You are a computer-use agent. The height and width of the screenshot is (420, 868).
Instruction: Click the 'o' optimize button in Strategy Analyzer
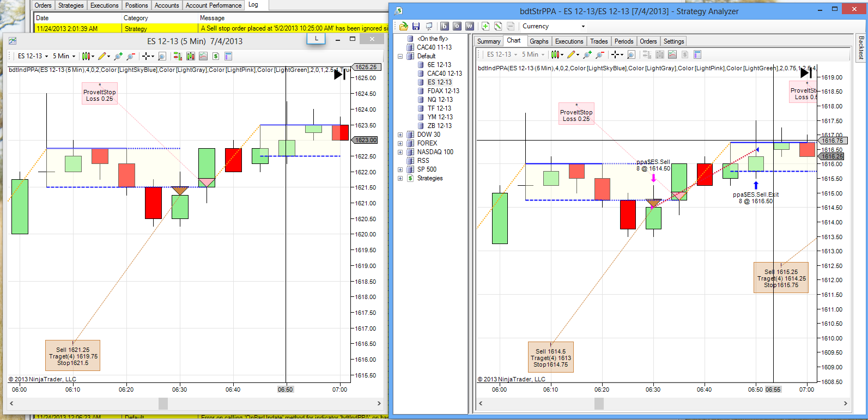pyautogui.click(x=457, y=26)
